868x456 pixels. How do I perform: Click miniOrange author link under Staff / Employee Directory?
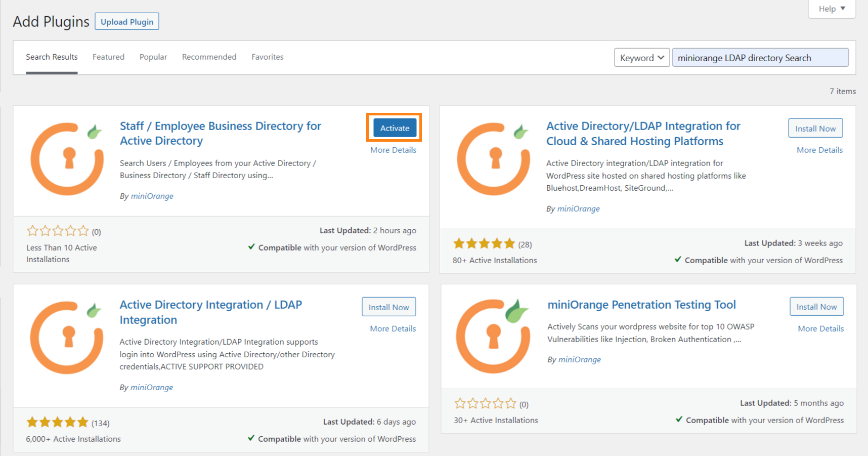click(152, 196)
